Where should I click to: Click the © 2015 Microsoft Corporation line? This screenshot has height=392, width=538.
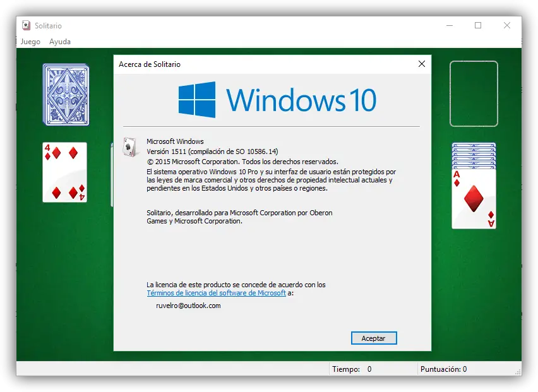click(242, 162)
